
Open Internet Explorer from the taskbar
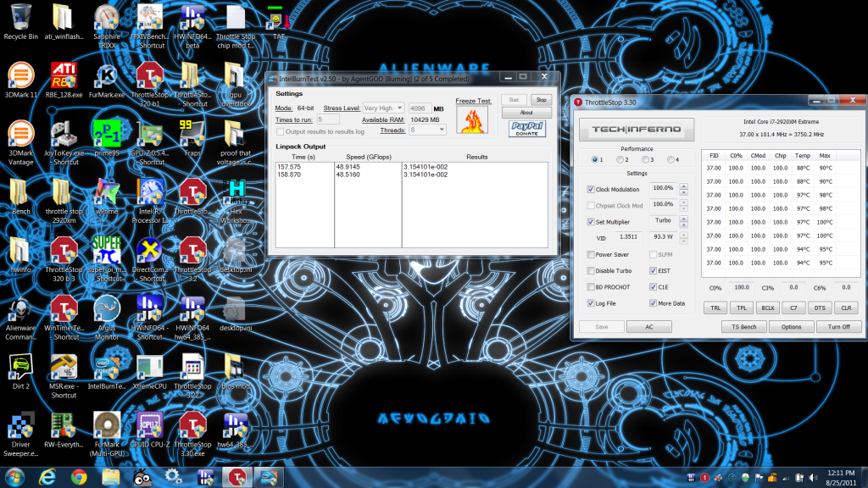click(x=47, y=477)
